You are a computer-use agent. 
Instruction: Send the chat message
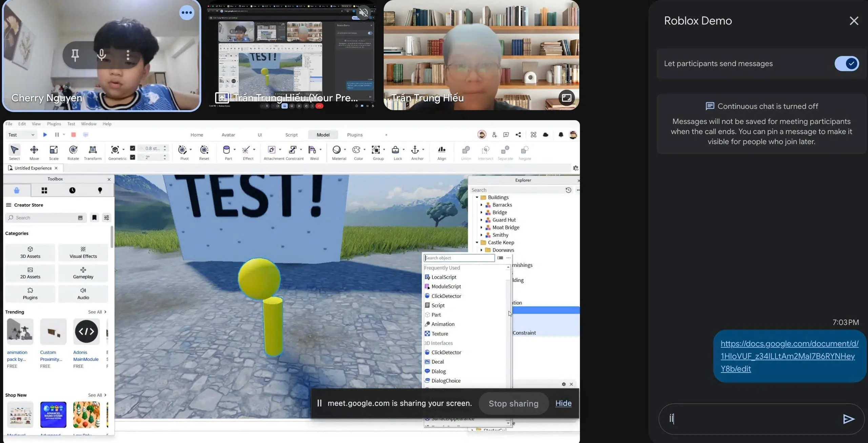tap(848, 419)
